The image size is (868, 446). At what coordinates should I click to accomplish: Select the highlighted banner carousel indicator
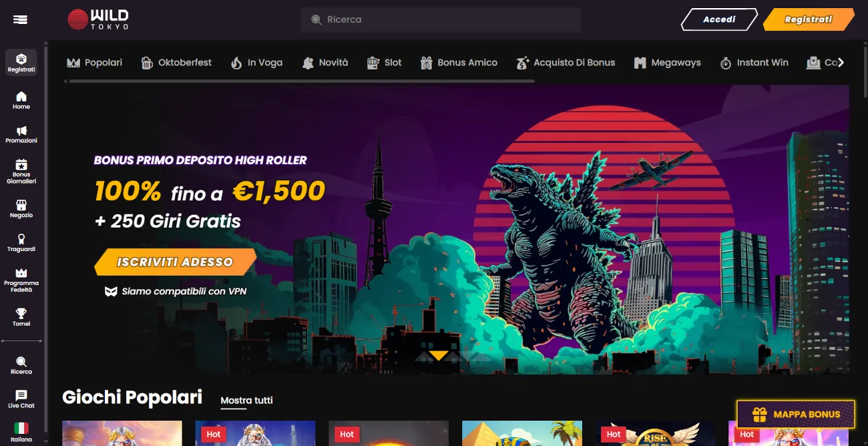(439, 355)
